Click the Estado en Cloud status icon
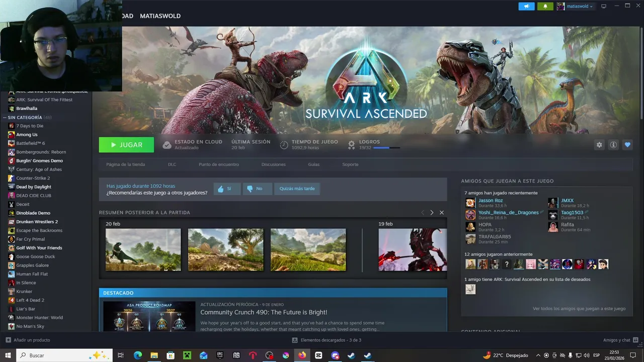This screenshot has height=362, width=644. (x=167, y=145)
